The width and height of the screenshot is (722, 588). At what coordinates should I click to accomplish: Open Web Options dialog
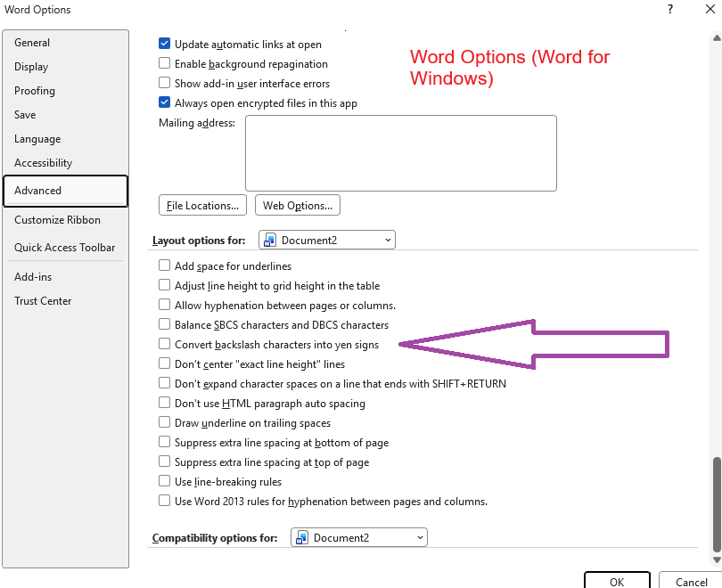tap(298, 205)
